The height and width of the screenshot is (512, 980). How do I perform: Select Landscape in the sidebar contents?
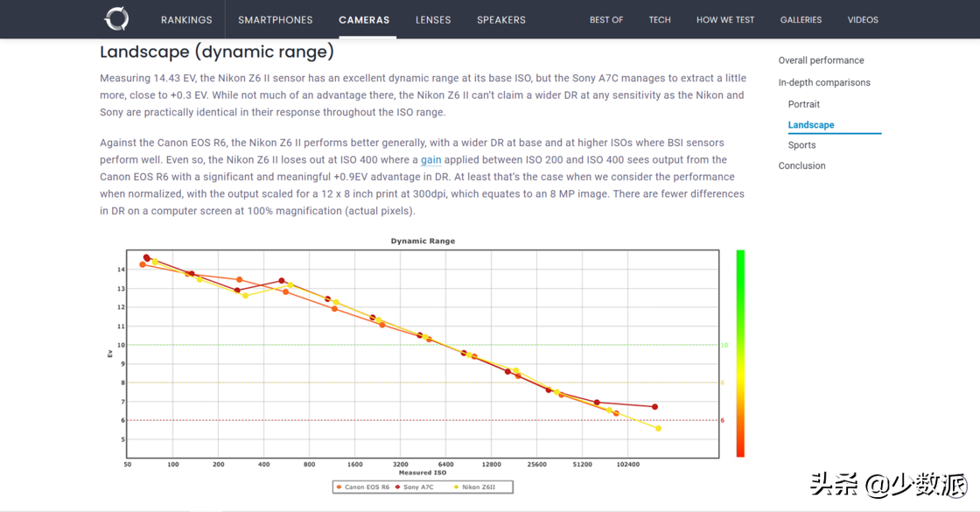811,125
